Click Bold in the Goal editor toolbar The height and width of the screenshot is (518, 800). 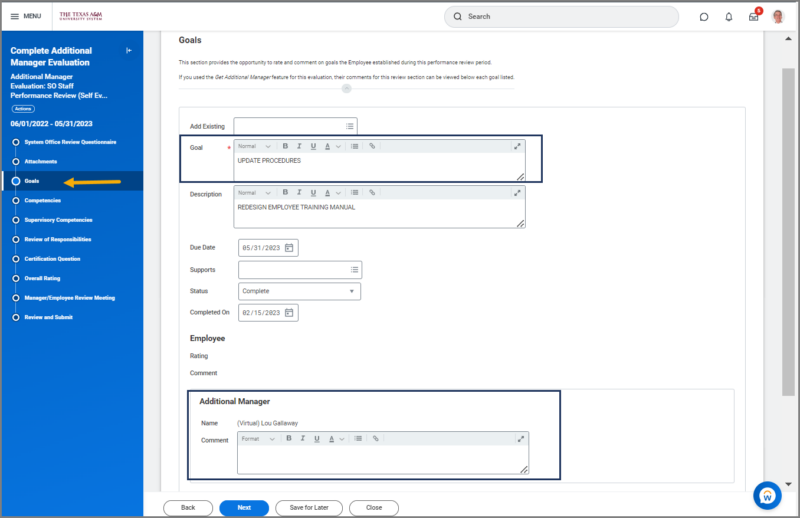click(x=285, y=146)
